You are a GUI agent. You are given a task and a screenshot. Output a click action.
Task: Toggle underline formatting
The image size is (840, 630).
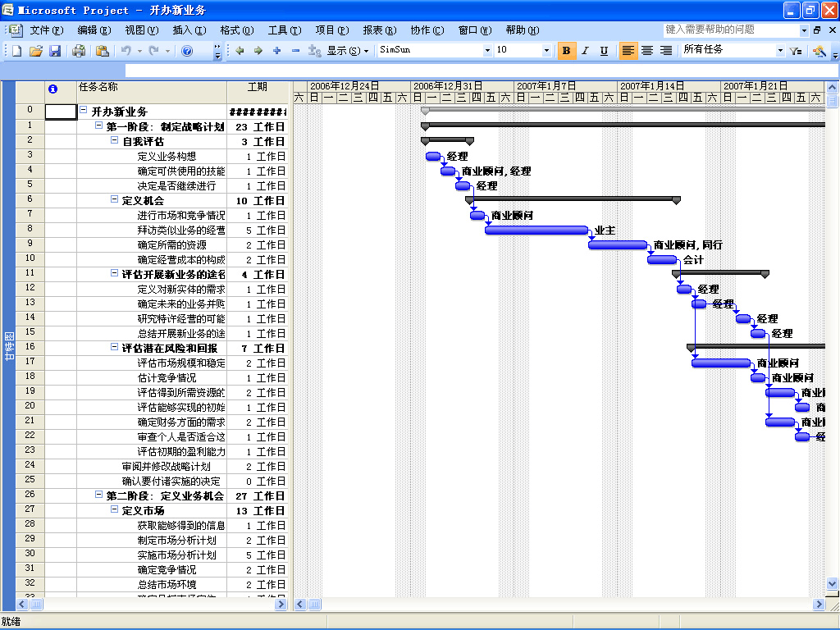[x=603, y=51]
